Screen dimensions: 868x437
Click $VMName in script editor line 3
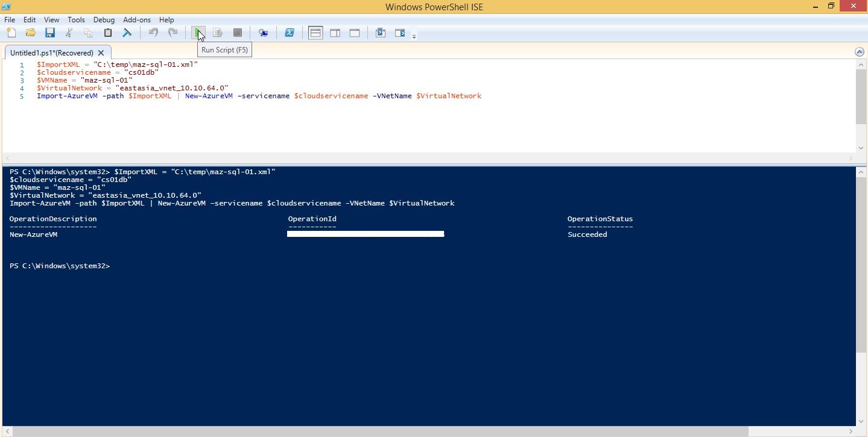pos(54,80)
